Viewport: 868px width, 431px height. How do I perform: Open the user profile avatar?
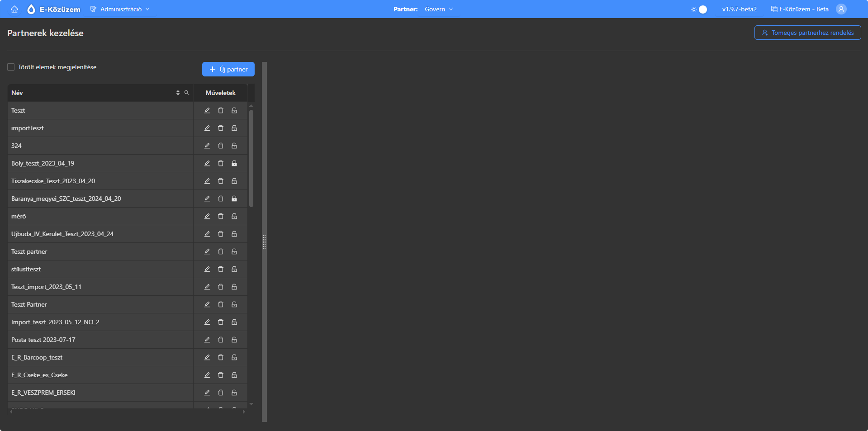(x=841, y=9)
